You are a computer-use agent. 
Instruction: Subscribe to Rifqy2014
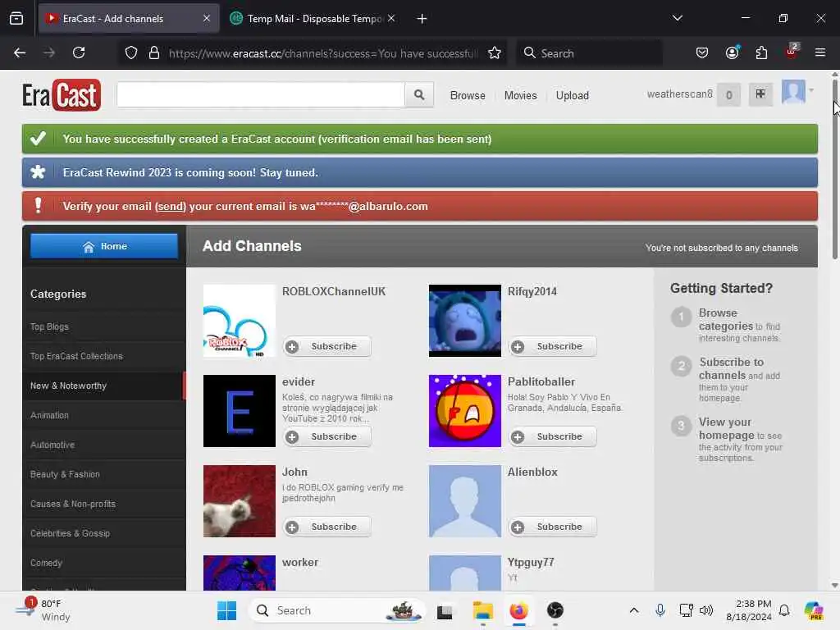click(x=552, y=347)
